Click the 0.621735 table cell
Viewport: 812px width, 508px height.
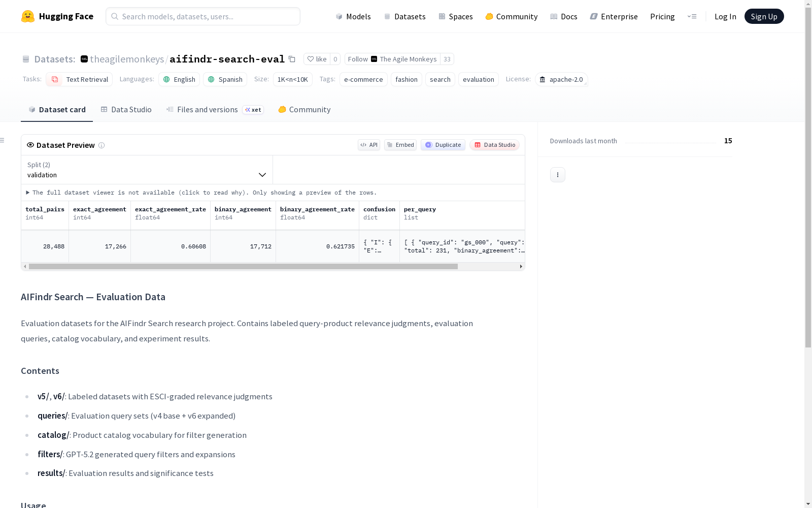pos(317,246)
